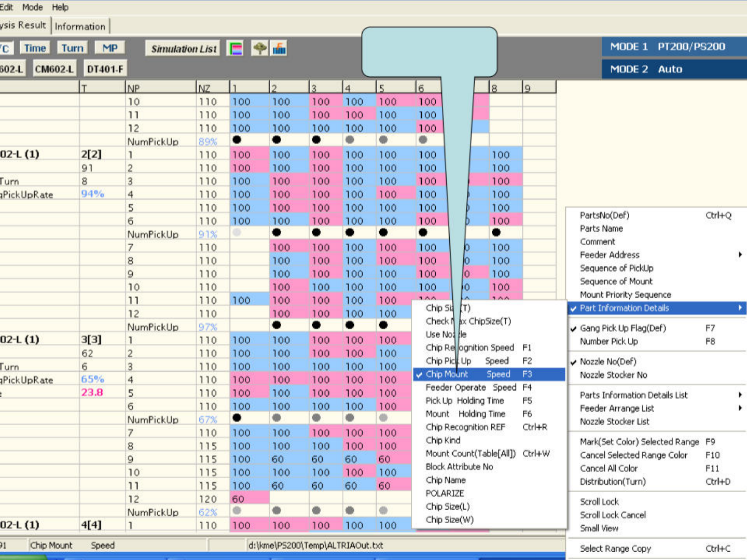Uncheck the Nozzle No(Def) option
747x560 pixels.
pos(607,362)
